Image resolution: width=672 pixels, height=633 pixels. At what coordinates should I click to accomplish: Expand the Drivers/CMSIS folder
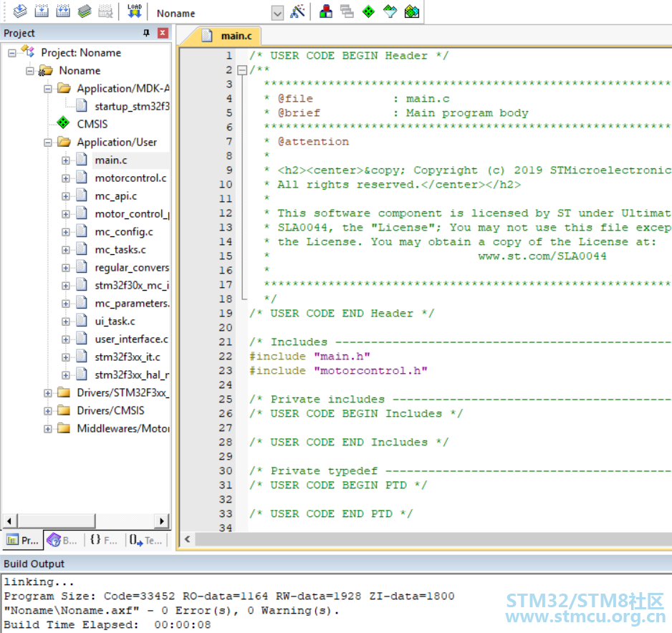[x=48, y=411]
